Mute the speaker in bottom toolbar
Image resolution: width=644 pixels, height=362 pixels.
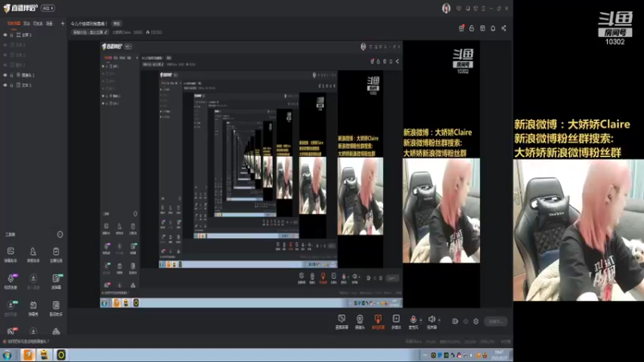(x=431, y=321)
